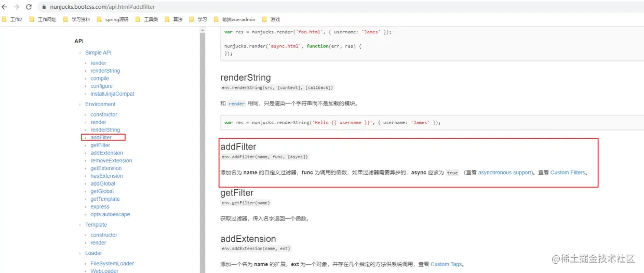Click the site lock icon in address bar
Screen dimensions: 644x273
click(x=45, y=7)
